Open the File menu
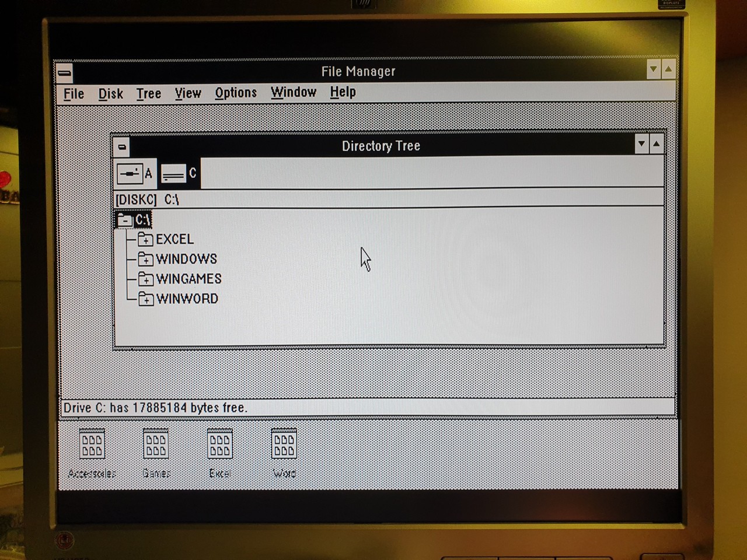 coord(74,94)
